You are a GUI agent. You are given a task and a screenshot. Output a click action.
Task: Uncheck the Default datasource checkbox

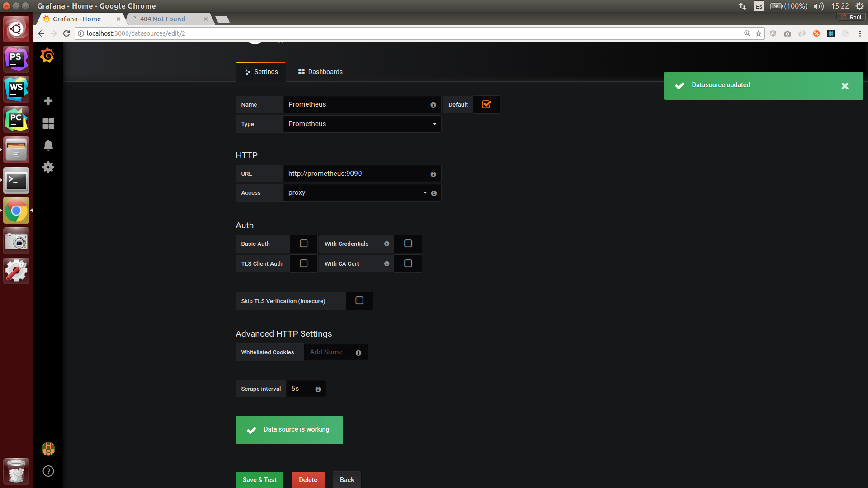coord(486,104)
